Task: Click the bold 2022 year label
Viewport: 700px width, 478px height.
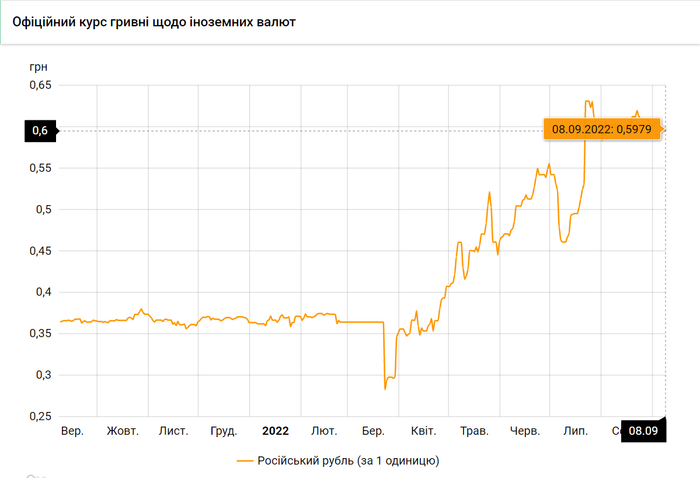Action: pos(275,431)
